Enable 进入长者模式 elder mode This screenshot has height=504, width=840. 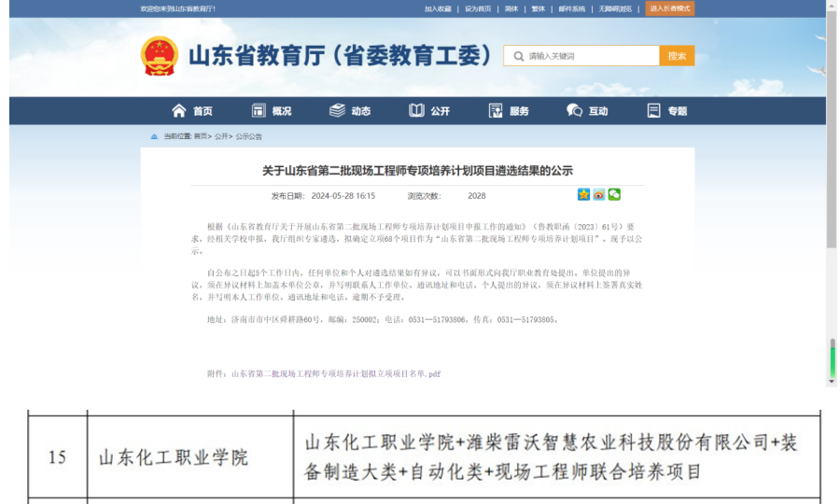tap(670, 8)
